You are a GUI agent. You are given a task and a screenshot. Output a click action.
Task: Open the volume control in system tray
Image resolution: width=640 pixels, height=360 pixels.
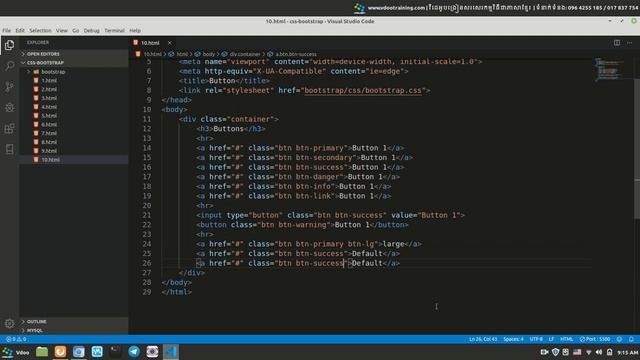tap(599, 352)
